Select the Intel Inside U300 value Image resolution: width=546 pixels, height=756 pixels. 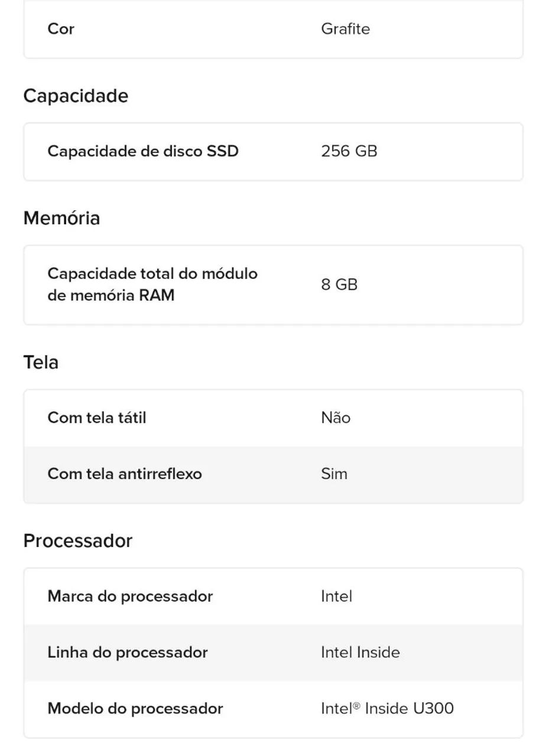click(387, 709)
